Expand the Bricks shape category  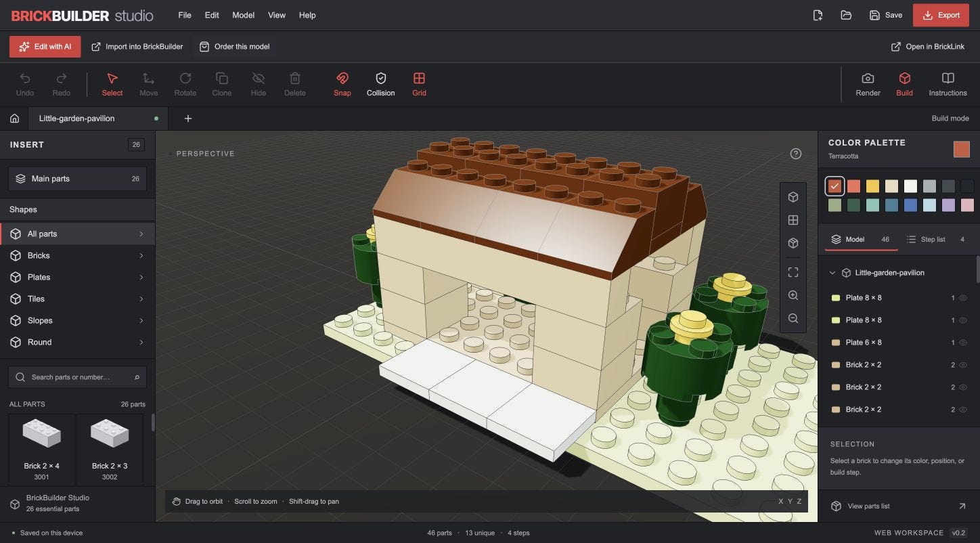coord(78,255)
